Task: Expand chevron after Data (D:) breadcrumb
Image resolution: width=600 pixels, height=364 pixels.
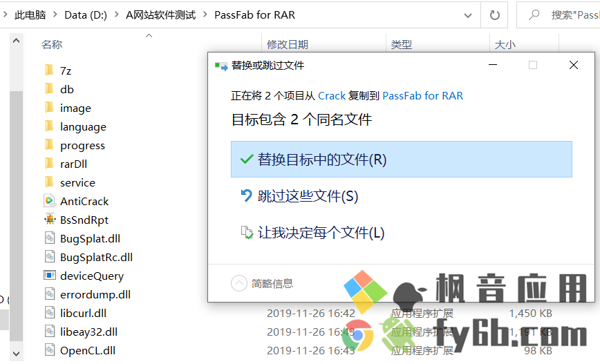Action: coord(117,15)
